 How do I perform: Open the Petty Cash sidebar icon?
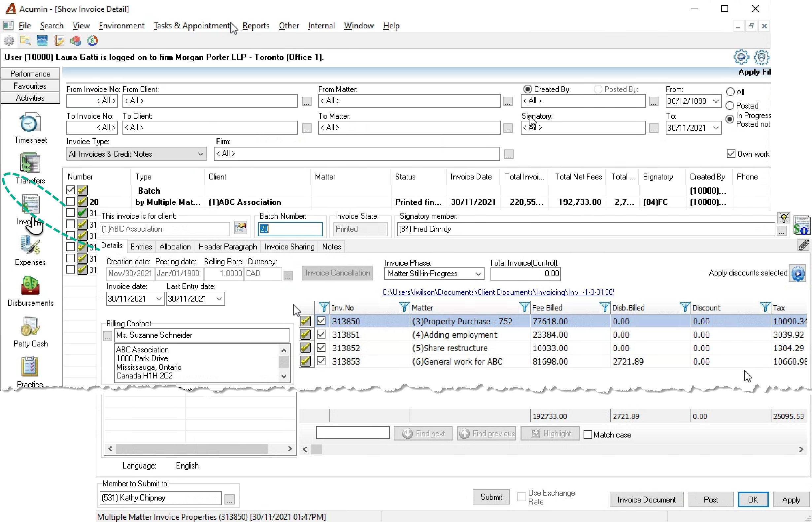tap(30, 326)
